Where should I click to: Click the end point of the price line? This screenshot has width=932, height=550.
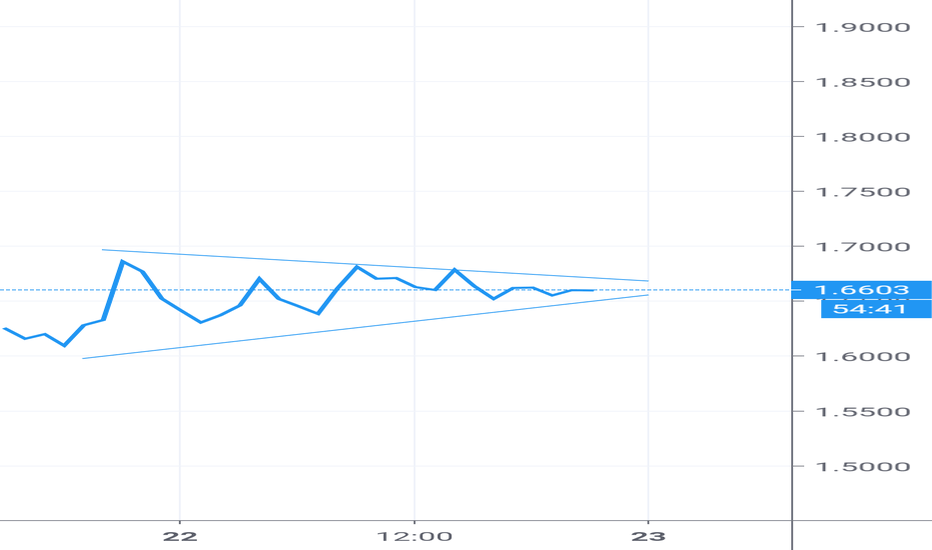pyautogui.click(x=594, y=290)
